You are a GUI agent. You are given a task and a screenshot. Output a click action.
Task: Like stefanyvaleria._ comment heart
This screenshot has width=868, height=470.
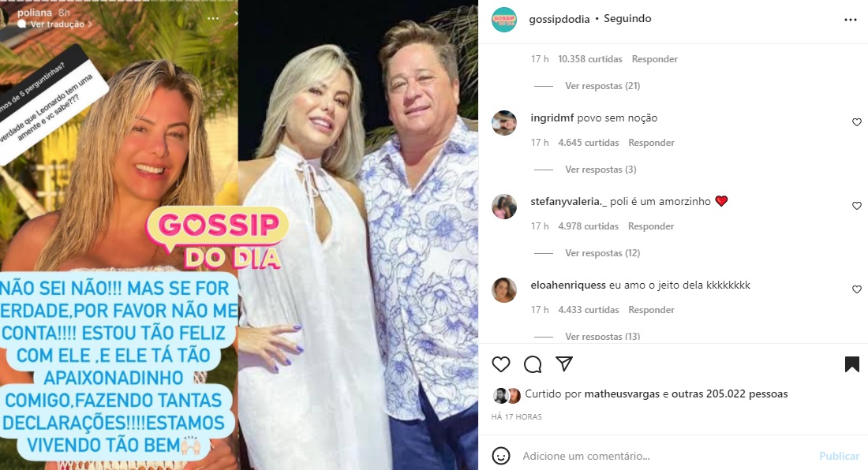click(856, 206)
